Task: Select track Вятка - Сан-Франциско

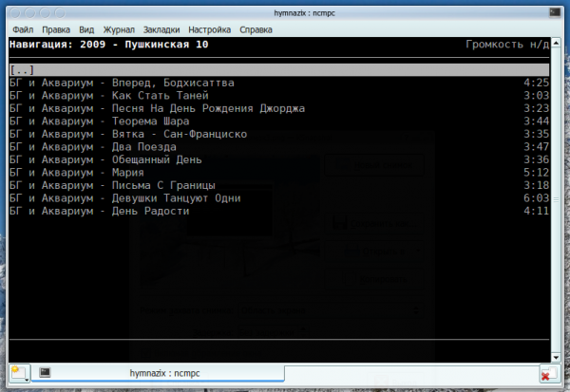Action: (279, 134)
